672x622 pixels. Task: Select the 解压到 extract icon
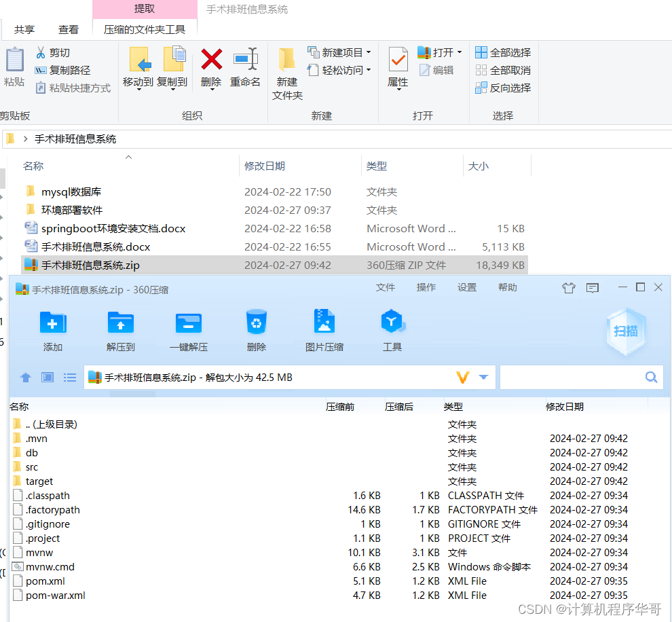120,331
